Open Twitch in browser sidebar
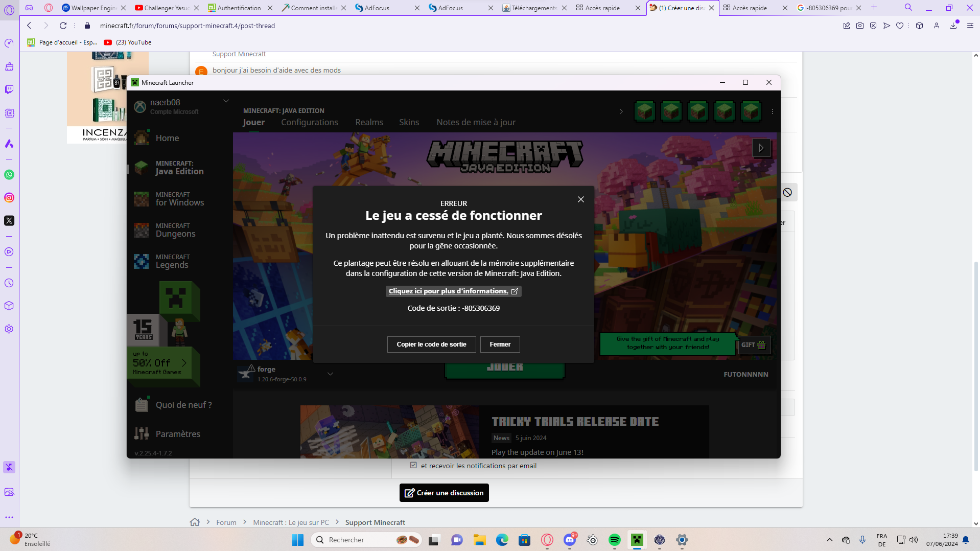 pyautogui.click(x=9, y=89)
